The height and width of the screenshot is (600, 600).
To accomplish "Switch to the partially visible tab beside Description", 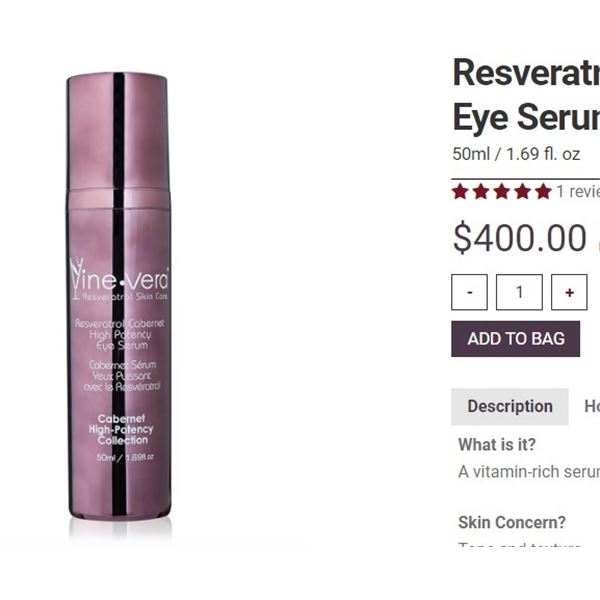I will coord(592,406).
